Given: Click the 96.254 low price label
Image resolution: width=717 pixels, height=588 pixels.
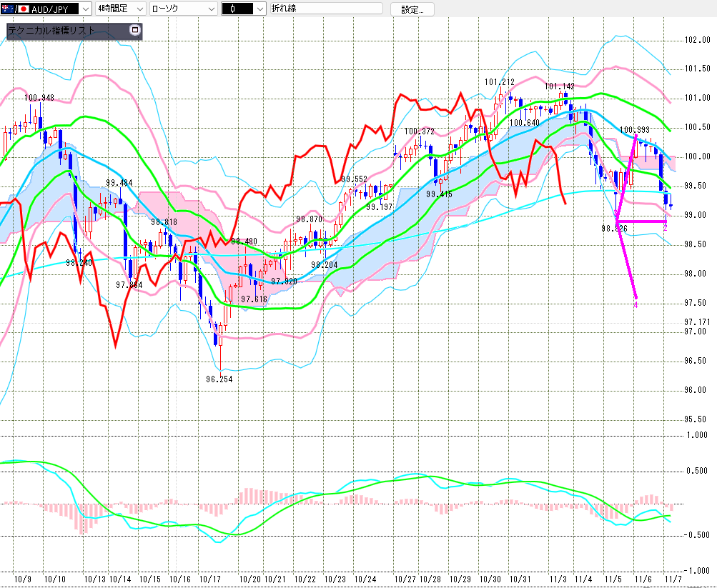Looking at the screenshot, I should tap(220, 379).
